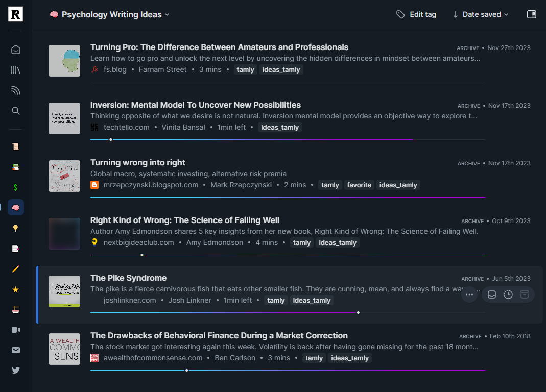Click author name Ben Carlson
Viewport: 546px width, 392px height.
click(235, 358)
